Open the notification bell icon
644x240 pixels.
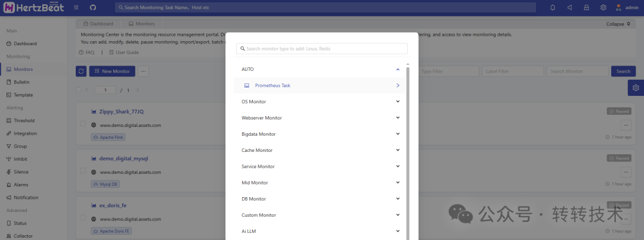point(553,7)
